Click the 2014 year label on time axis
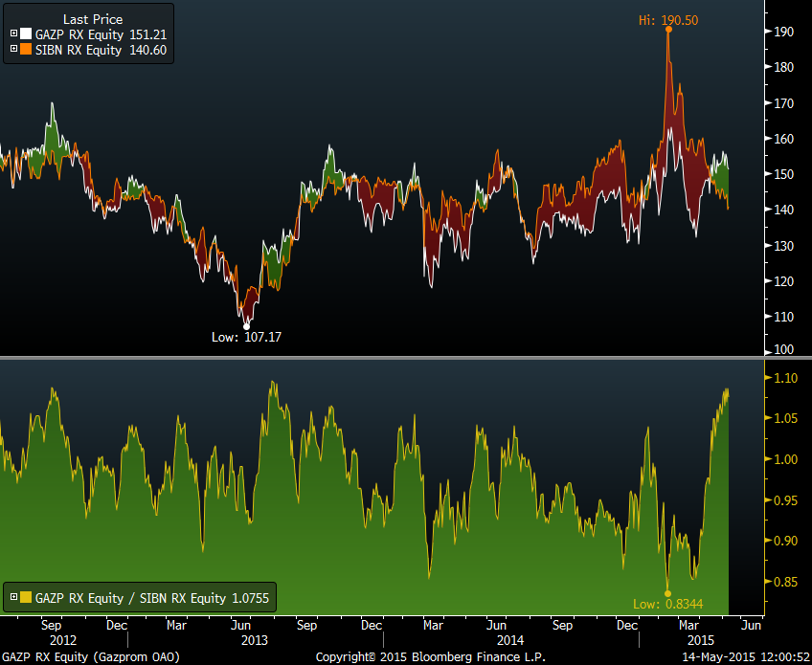 [510, 640]
